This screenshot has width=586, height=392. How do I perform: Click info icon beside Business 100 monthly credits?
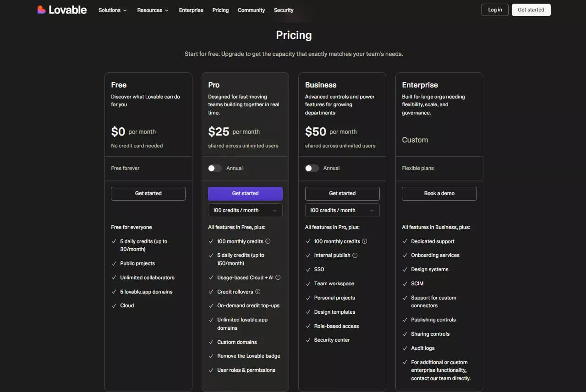[365, 241]
